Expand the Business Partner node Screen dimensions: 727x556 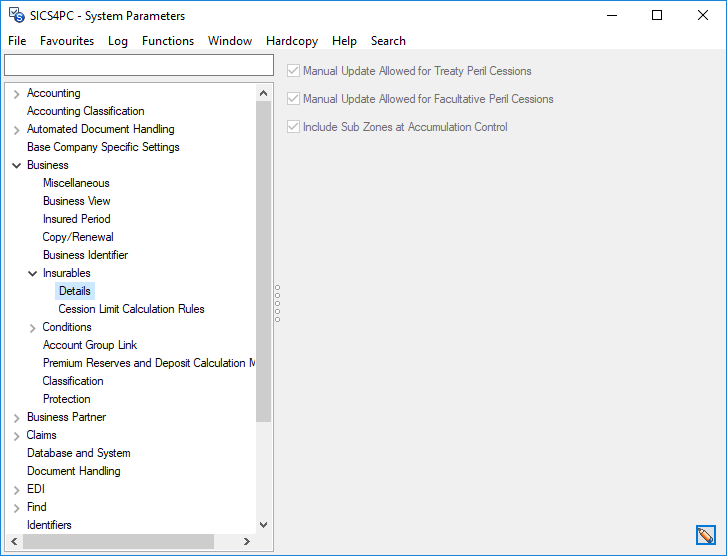(x=17, y=418)
